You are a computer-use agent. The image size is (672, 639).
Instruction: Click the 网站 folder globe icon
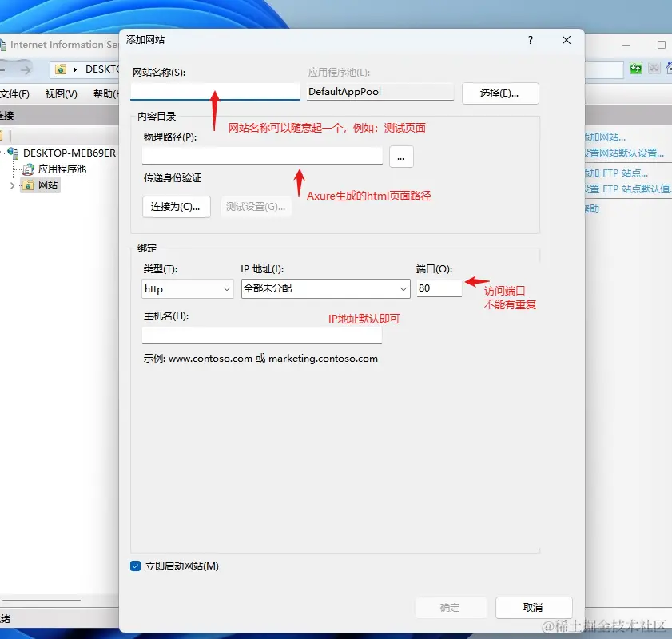point(28,185)
